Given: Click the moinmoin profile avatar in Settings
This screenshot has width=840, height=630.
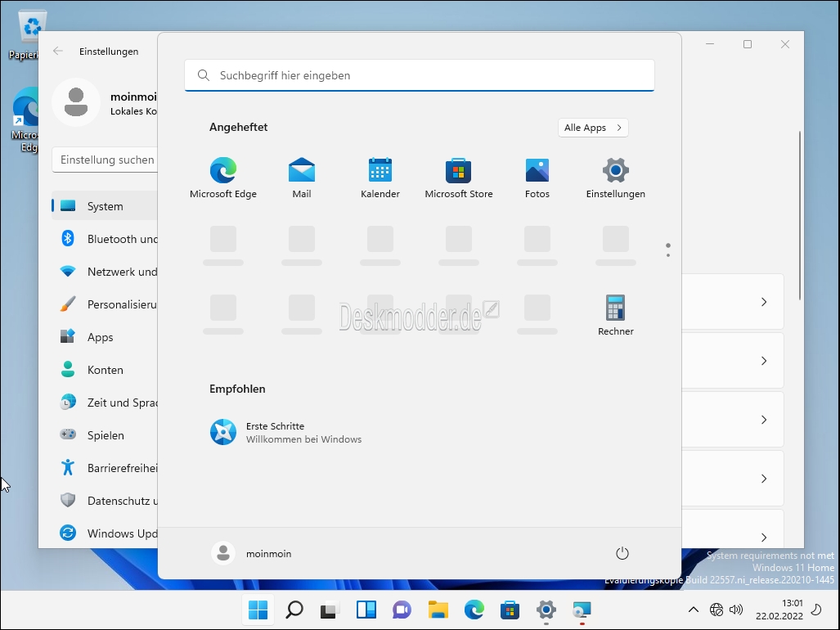Looking at the screenshot, I should (75, 102).
